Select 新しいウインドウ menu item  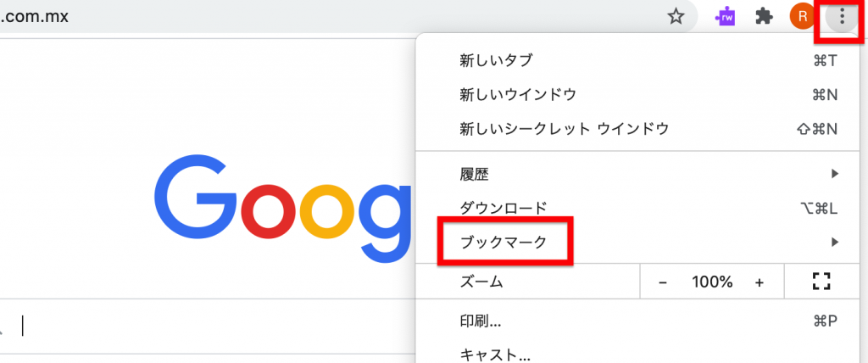tap(636, 95)
